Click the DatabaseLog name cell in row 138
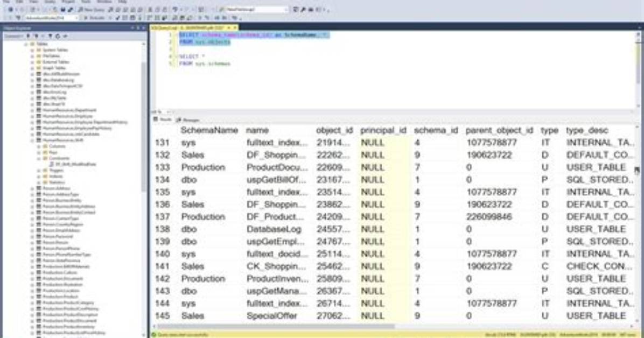The image size is (644, 338). tap(274, 229)
